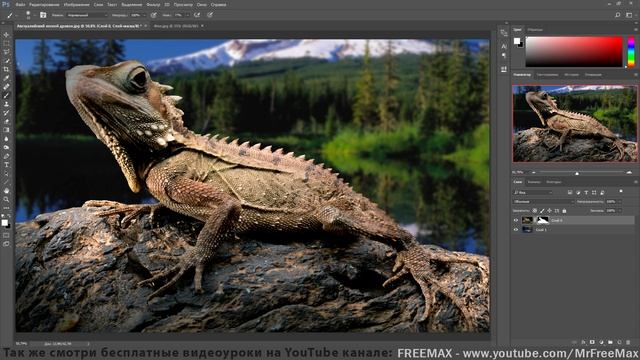
Task: Click the toggle brush panel button
Action: coord(43,15)
